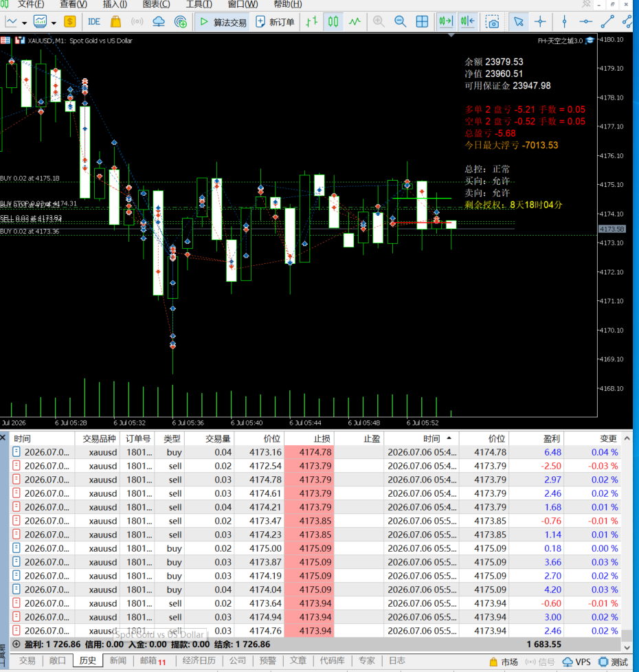This screenshot has width=639, height=672.
Task: Switch to the 交易 tab
Action: [27, 660]
